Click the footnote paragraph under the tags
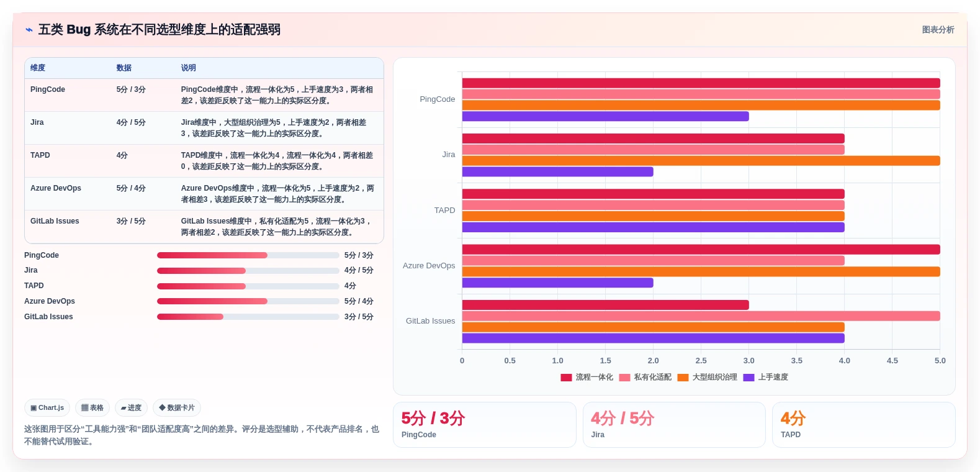This screenshot has width=980, height=472. (x=202, y=435)
